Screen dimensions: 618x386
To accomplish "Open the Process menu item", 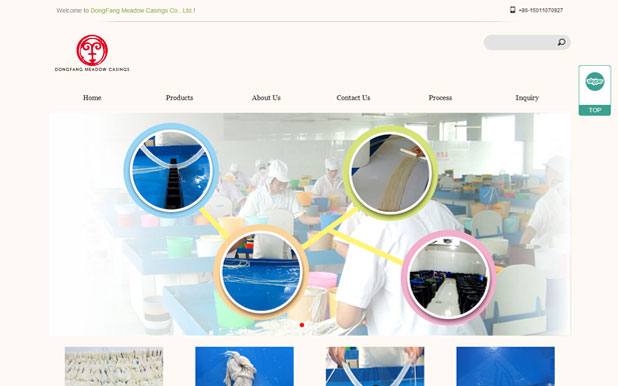I will [440, 98].
